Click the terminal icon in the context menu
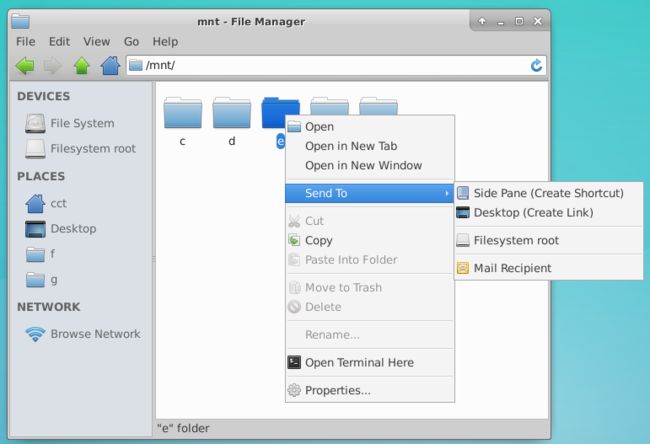 tap(294, 362)
